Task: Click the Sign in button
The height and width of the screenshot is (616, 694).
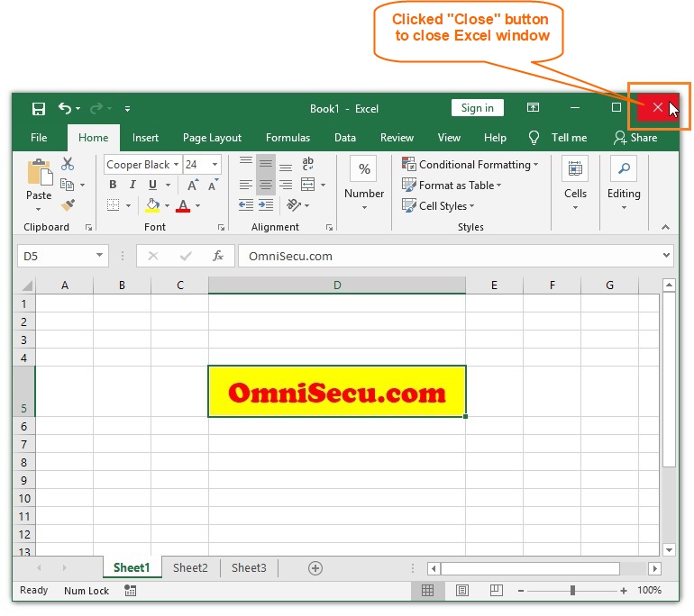Action: click(477, 108)
